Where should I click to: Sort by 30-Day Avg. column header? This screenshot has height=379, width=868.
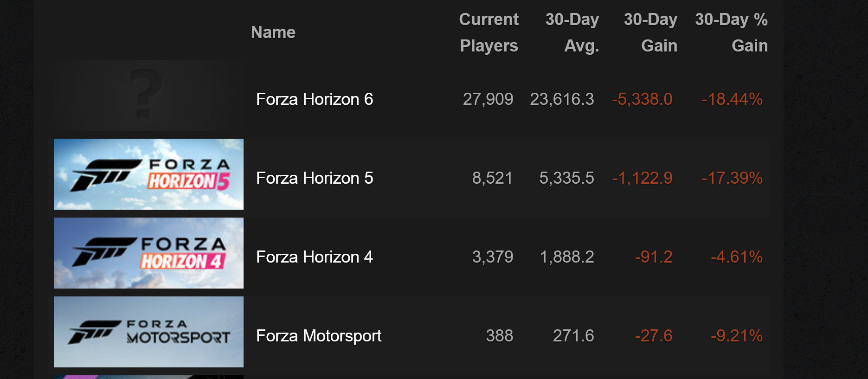(572, 32)
